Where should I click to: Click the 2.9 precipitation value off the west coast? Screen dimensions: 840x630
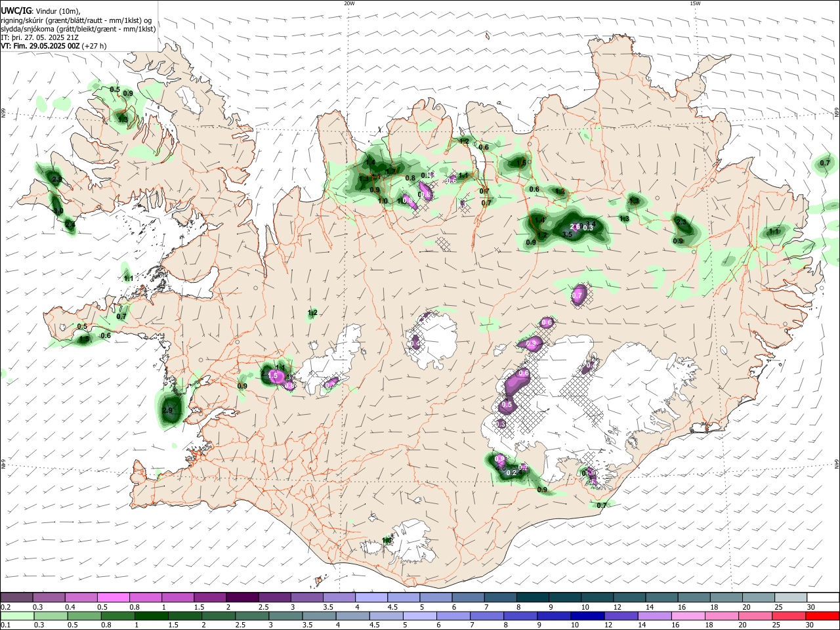pos(167,411)
